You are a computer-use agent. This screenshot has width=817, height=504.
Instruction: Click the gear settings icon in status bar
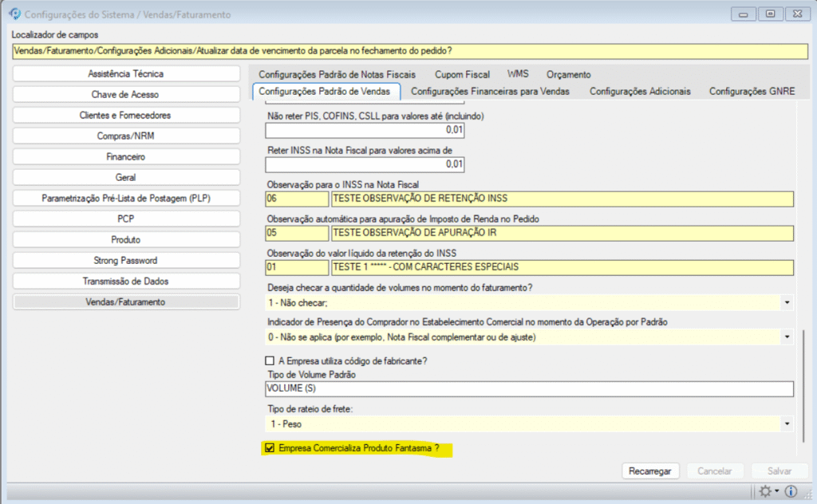pos(766,491)
